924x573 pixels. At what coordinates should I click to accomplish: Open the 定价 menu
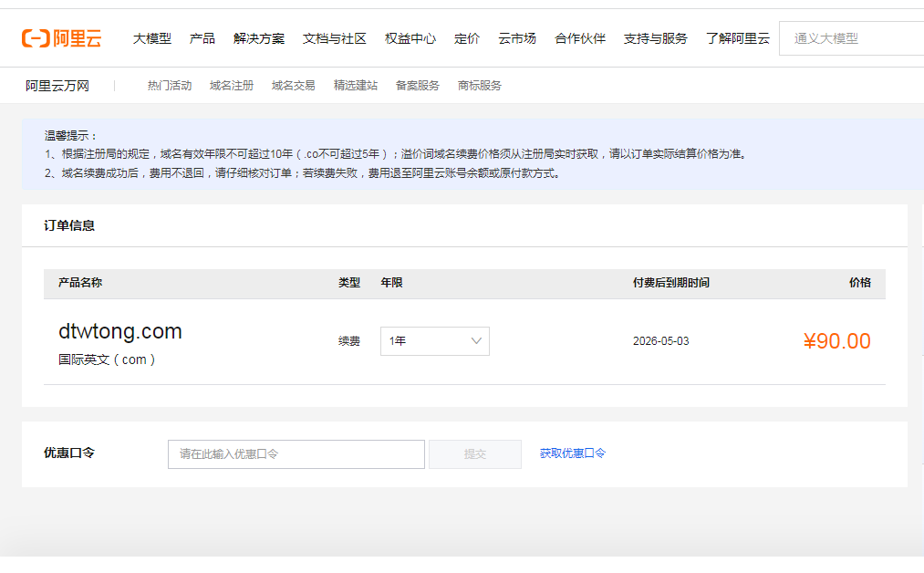click(467, 38)
